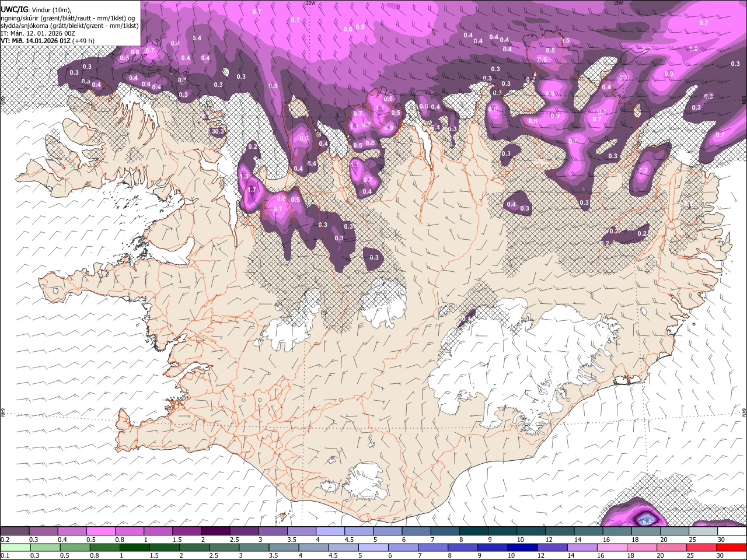This screenshot has height=560, width=747.
Task: Click the '1.7' snowfall value on the map
Action: click(252, 190)
